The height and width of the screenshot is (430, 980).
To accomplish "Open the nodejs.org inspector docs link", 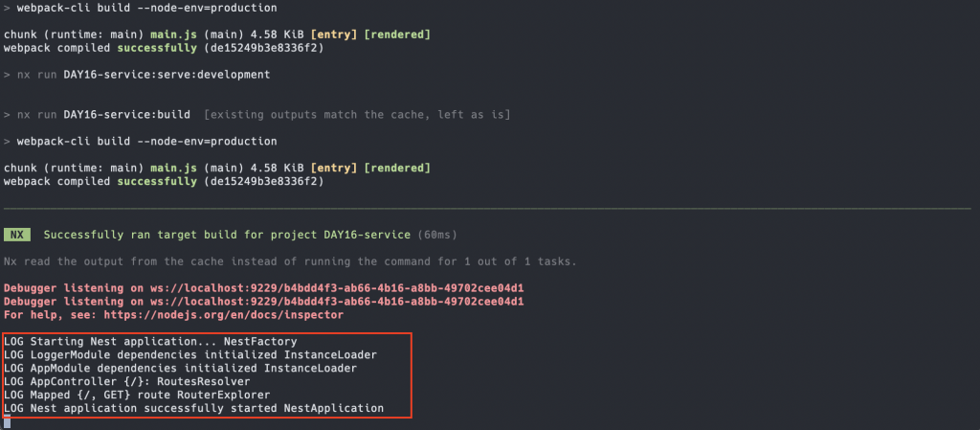I will pyautogui.click(x=224, y=315).
